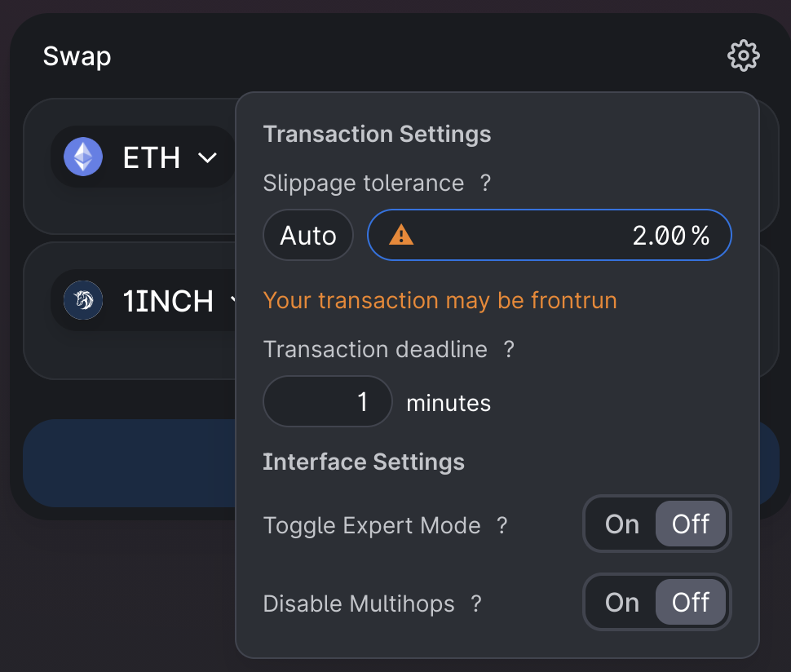Click the settings gear icon
This screenshot has width=791, height=672.
pos(743,56)
